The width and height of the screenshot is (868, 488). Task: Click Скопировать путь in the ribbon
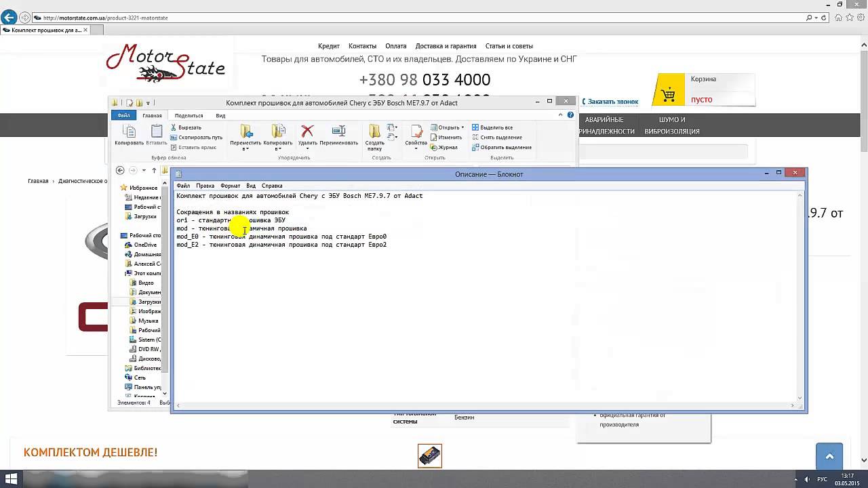[197, 137]
